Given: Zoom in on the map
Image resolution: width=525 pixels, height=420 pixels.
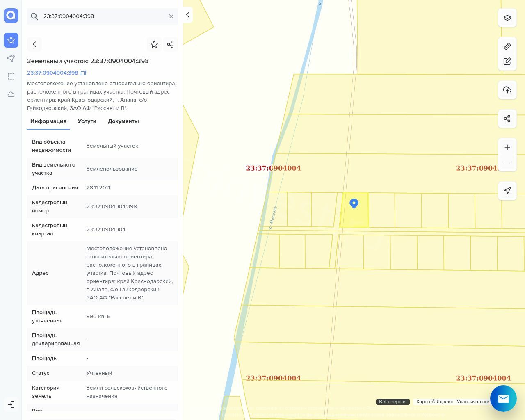Looking at the screenshot, I should 507,147.
